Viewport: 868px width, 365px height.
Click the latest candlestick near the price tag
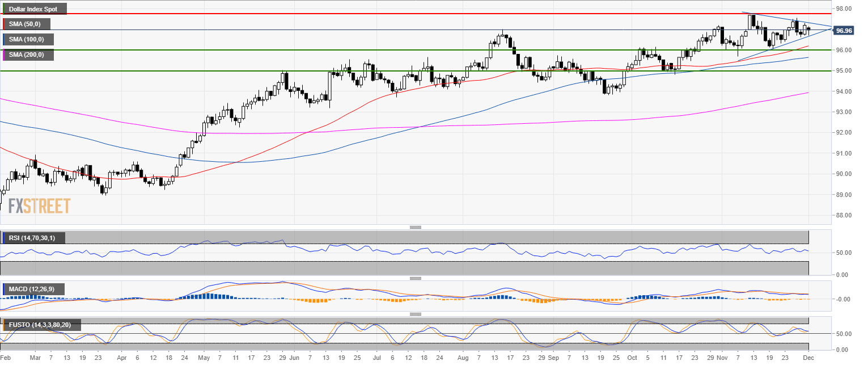click(x=809, y=28)
